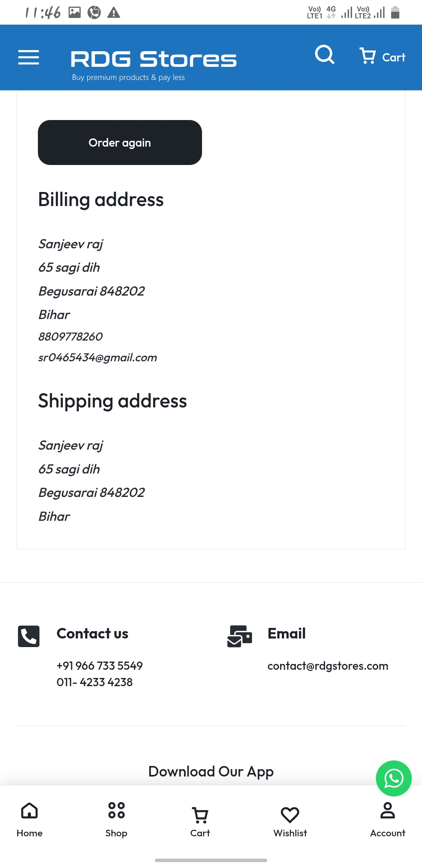Email contact@rdgstores.com link
This screenshot has width=422, height=868.
(x=328, y=666)
